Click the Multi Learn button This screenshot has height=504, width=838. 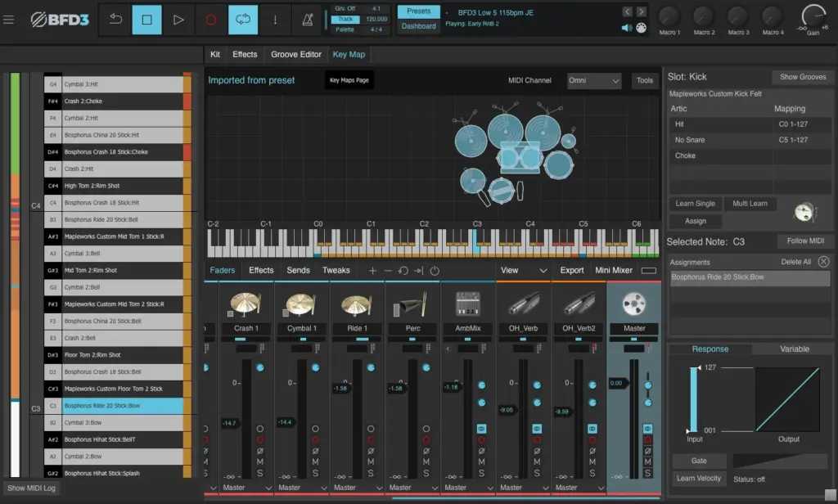750,204
